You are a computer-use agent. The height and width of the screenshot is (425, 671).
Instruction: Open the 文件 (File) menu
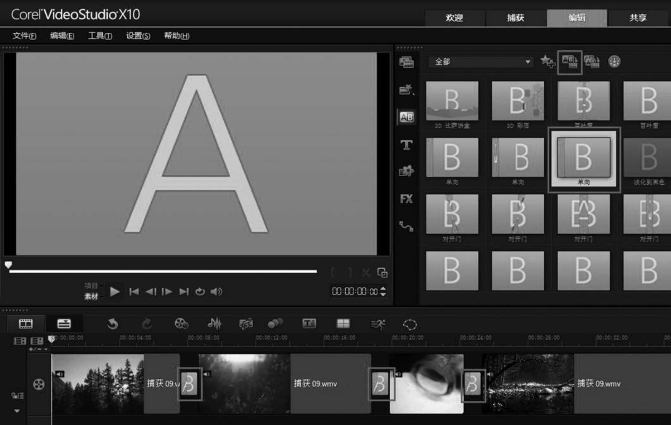(x=24, y=36)
